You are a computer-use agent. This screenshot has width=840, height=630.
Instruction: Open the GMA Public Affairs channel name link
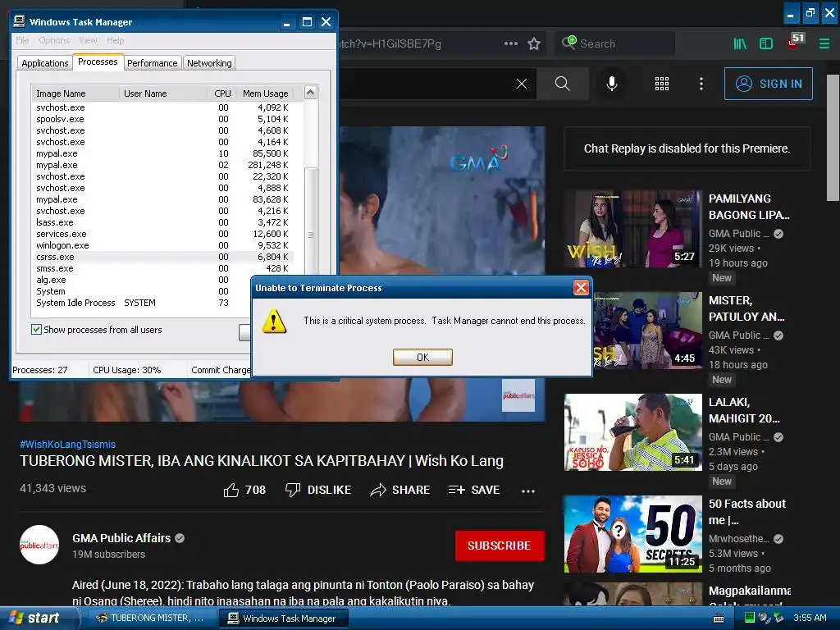pyautogui.click(x=121, y=538)
